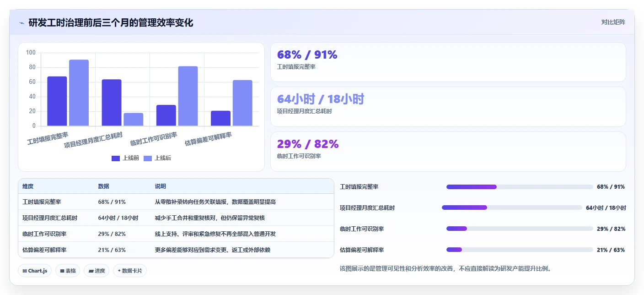Click the 上线前 bar for 项目经理月度汇总耗时
The width and height of the screenshot is (644, 295).
112,103
